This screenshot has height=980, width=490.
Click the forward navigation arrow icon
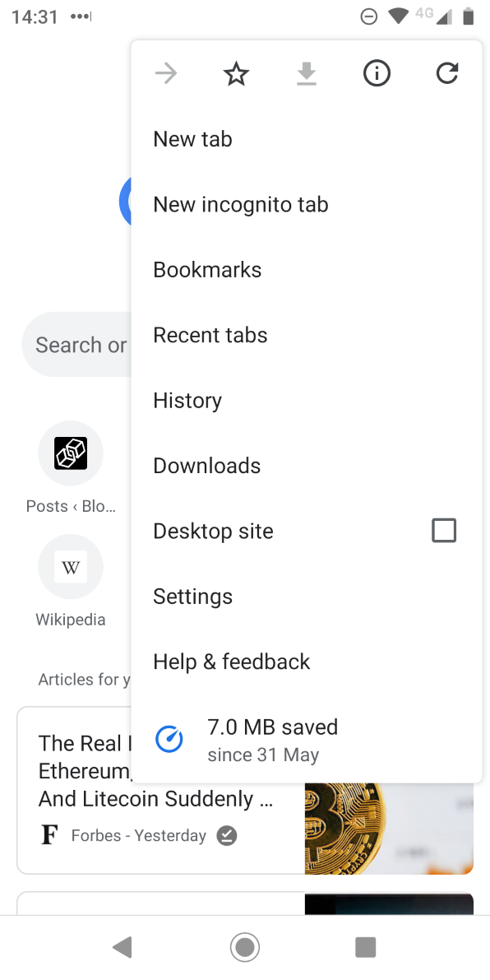click(x=165, y=72)
